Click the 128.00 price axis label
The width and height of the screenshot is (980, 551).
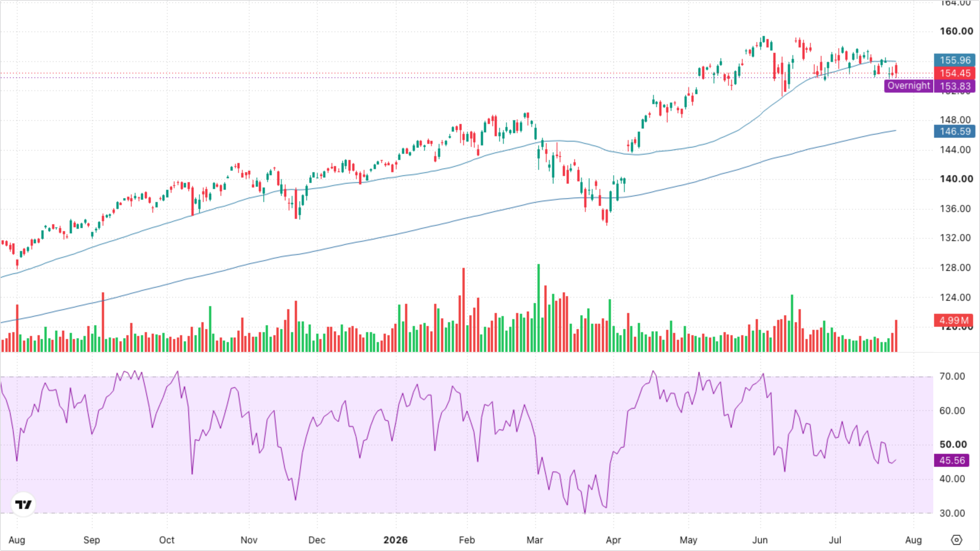click(955, 267)
